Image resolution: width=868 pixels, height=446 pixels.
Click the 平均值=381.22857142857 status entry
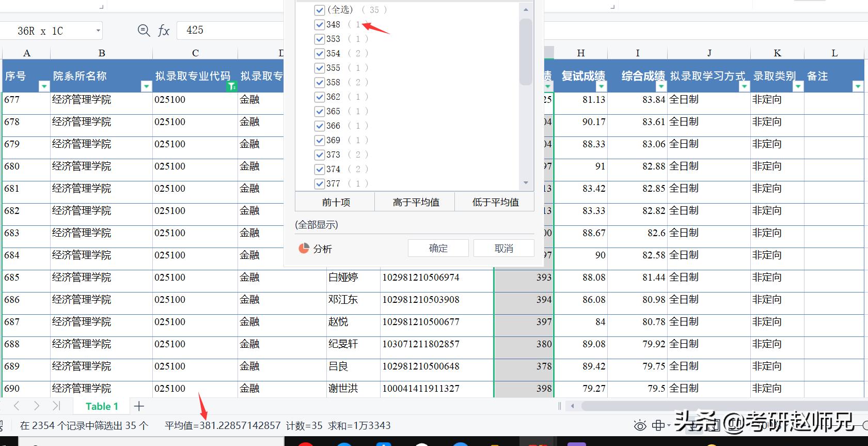pos(223,426)
